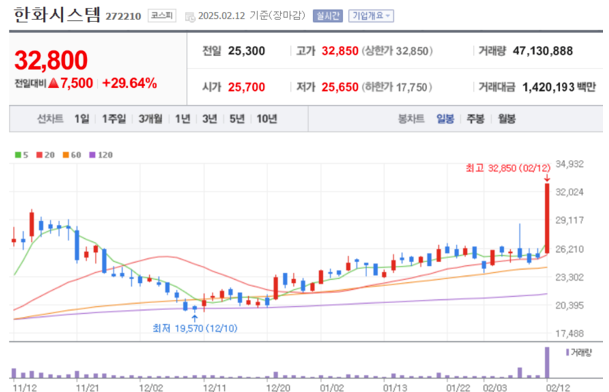Click the 거래량 47,130,888 value
This screenshot has width=609, height=392.
(x=543, y=51)
